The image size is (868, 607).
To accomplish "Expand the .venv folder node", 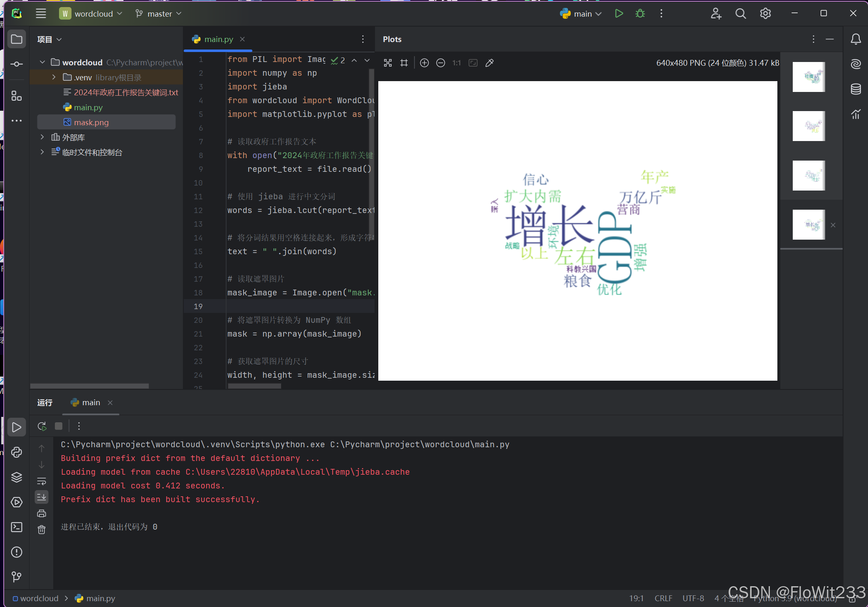I will 54,77.
